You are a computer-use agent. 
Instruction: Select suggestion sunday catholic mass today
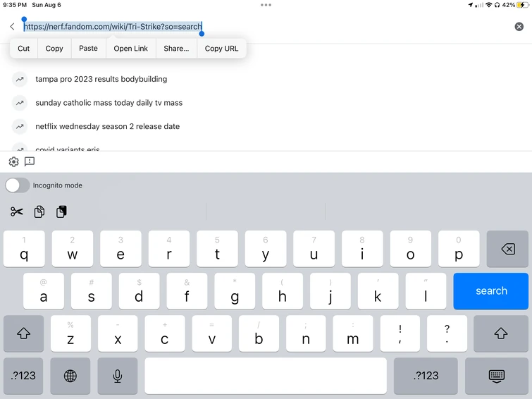tap(109, 103)
